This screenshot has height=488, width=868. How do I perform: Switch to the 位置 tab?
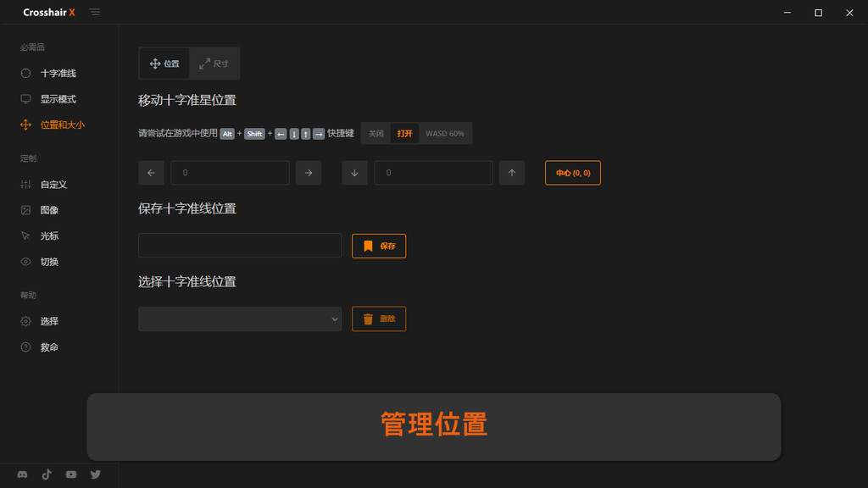click(164, 64)
